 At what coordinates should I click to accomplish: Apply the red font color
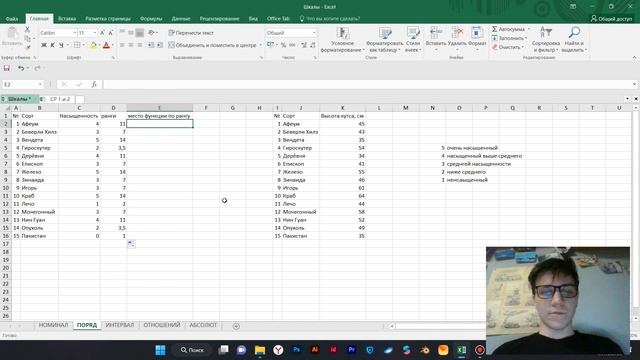[x=107, y=45]
